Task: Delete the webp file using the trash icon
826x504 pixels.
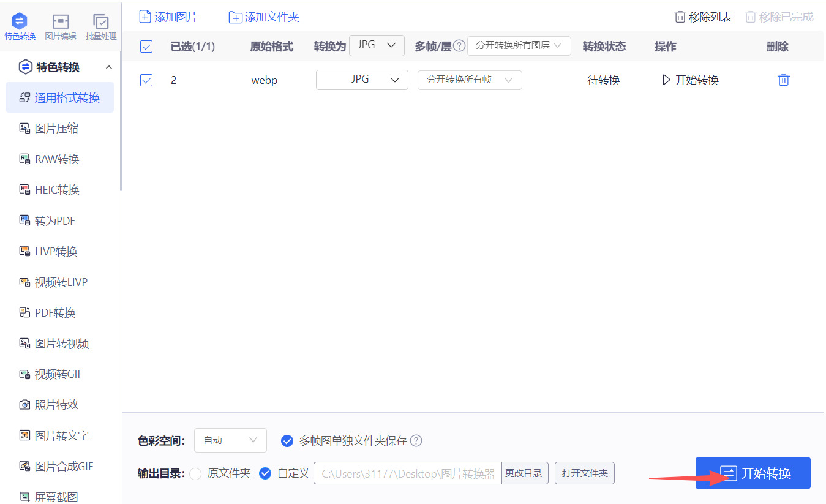Action: (784, 80)
